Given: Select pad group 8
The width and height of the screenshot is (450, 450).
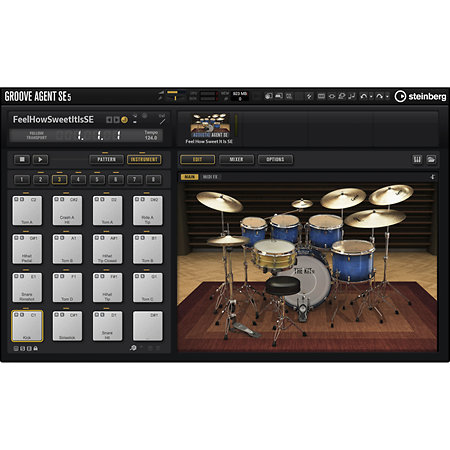Looking at the screenshot, I should [x=153, y=180].
